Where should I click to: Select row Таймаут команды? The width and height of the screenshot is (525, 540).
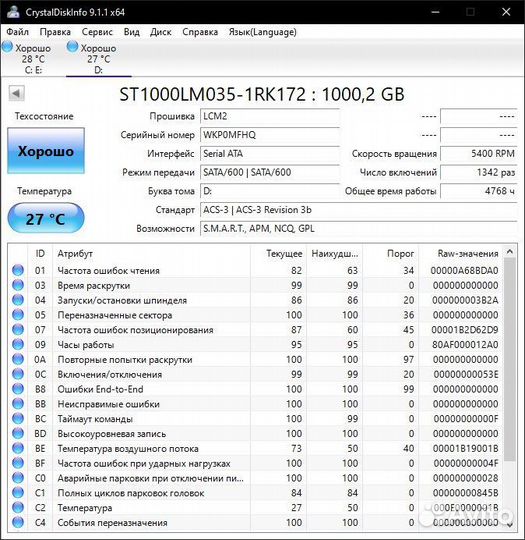coord(255,418)
